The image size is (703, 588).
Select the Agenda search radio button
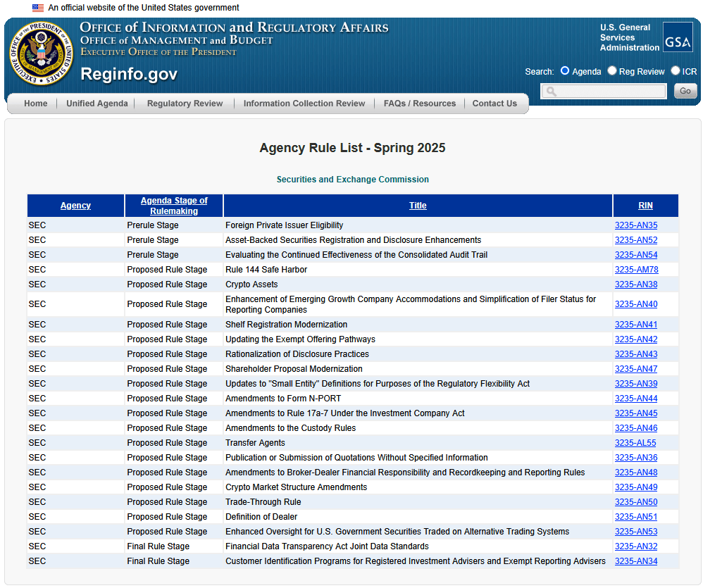(x=565, y=71)
